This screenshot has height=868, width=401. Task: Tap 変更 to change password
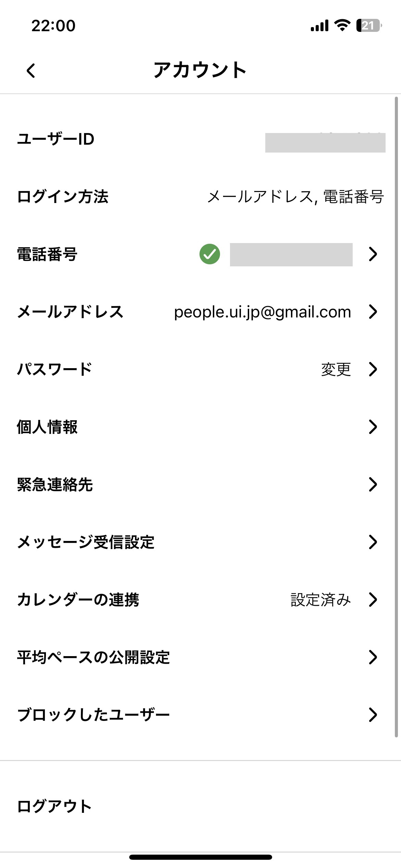[336, 369]
